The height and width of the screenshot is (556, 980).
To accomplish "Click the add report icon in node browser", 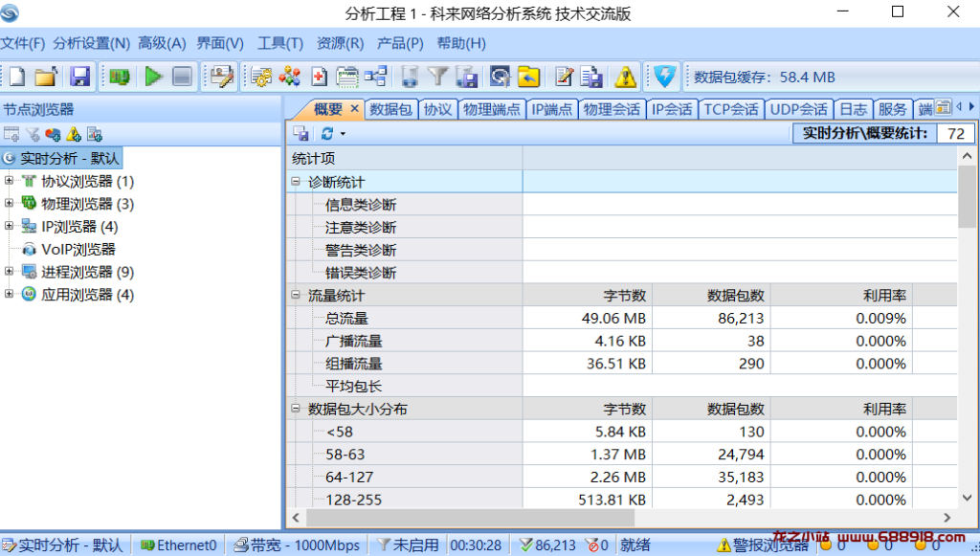I will click(x=95, y=134).
